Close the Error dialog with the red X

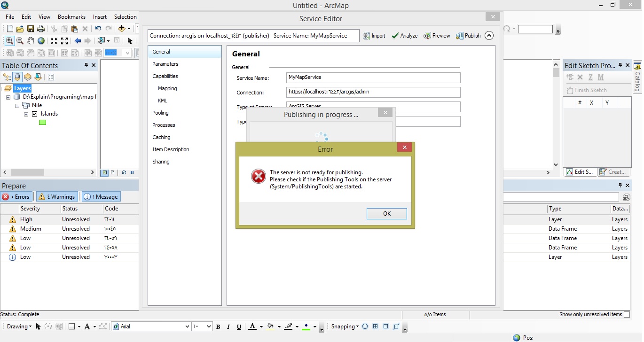click(404, 148)
